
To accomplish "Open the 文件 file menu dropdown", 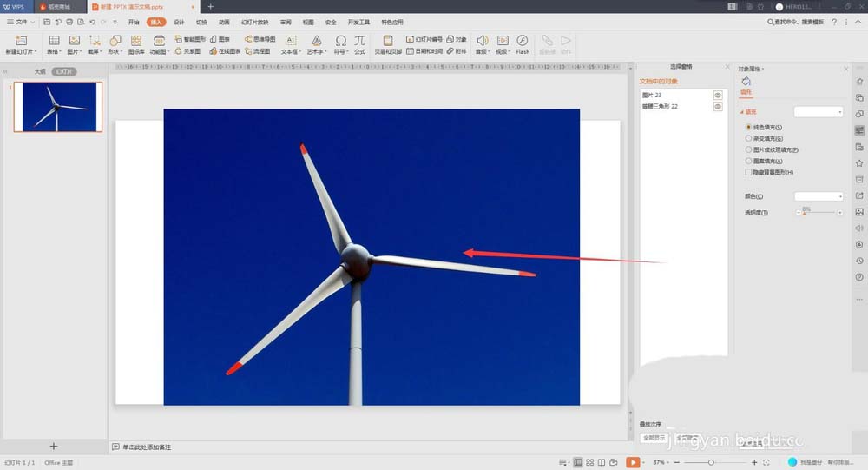I will [x=21, y=23].
